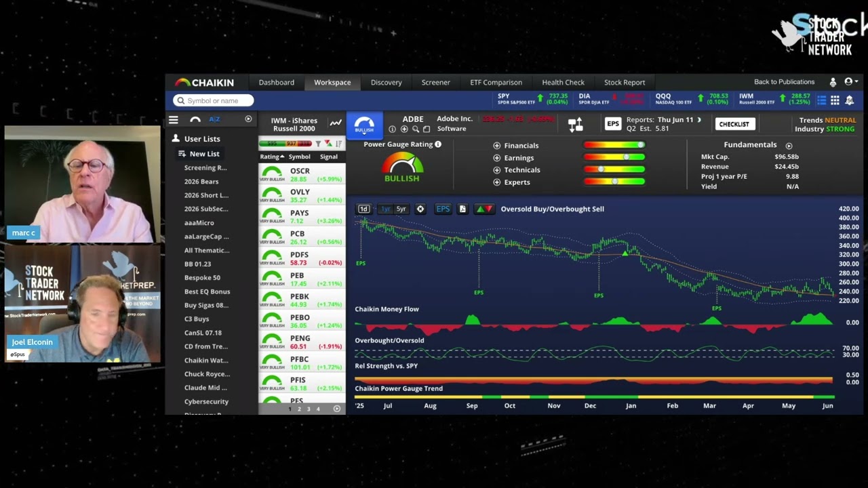Open Power Gauge Rating info tooltip icon
Viewport: 868px width, 488px height.
[x=438, y=144]
